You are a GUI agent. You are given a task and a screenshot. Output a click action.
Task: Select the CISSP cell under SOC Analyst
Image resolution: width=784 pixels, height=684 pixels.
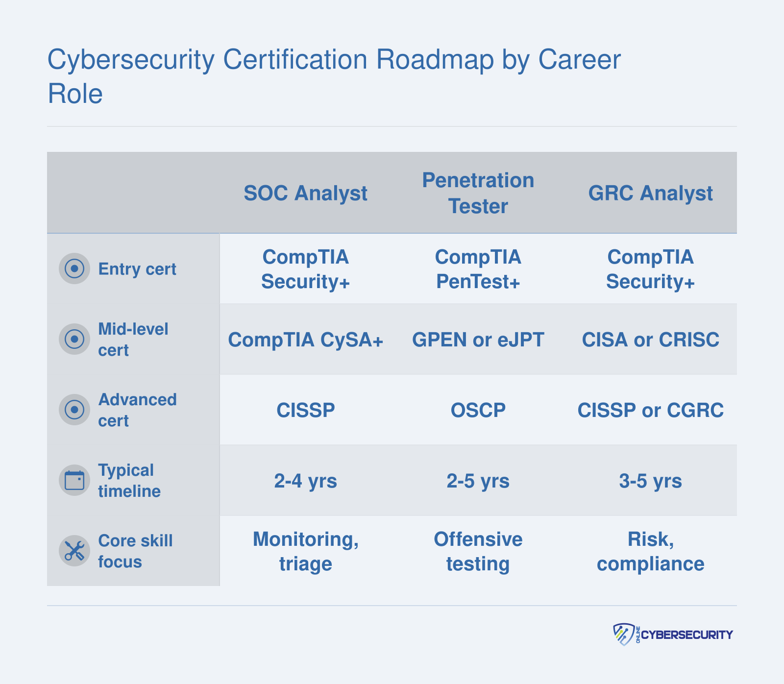coord(306,410)
